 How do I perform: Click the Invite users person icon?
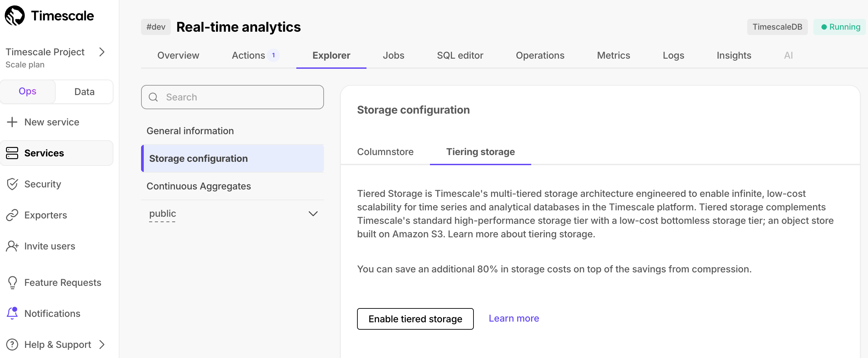pyautogui.click(x=12, y=246)
